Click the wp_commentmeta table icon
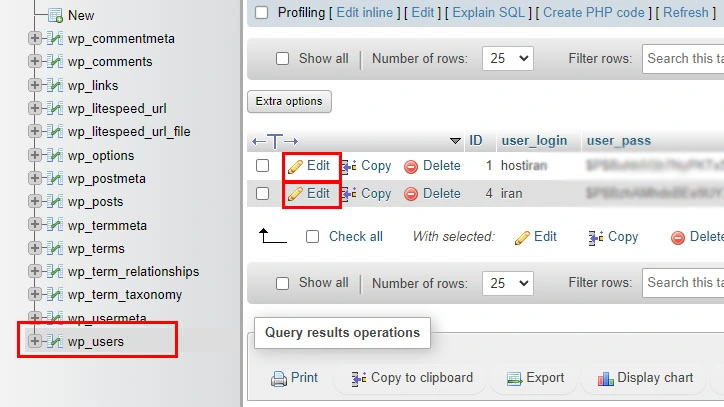Image resolution: width=724 pixels, height=407 pixels. (55, 38)
